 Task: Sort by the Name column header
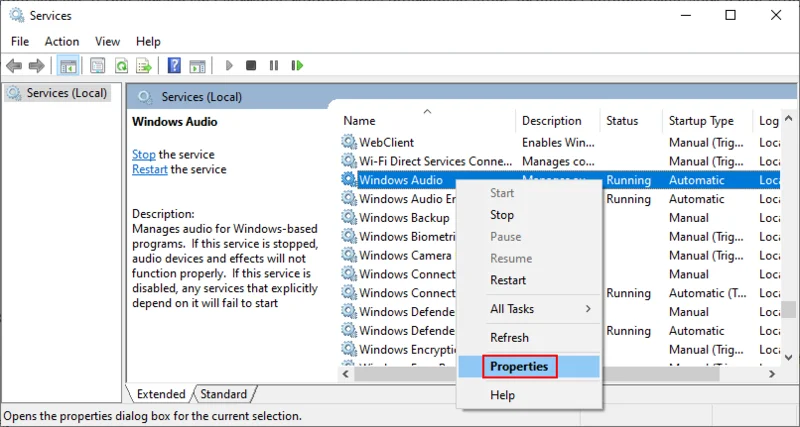pyautogui.click(x=428, y=121)
